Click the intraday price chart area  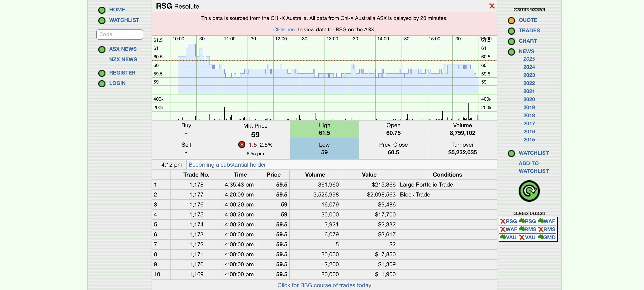point(324,65)
